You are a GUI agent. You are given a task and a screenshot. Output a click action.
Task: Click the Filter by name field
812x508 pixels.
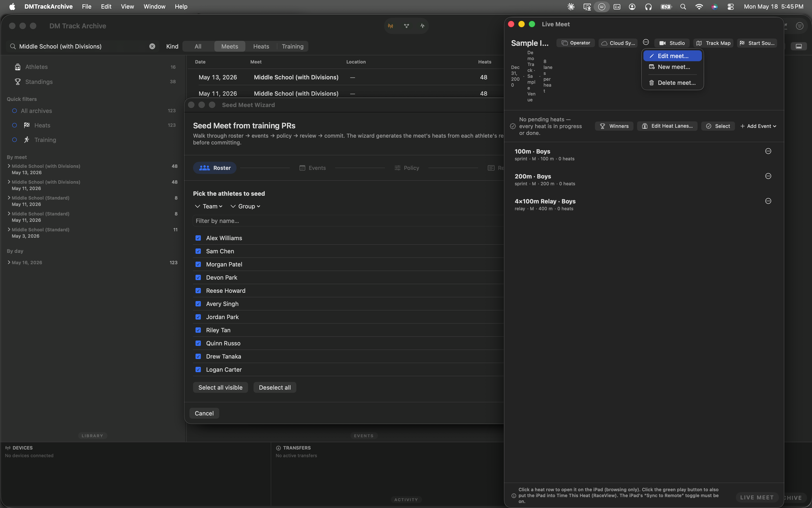tap(348, 221)
